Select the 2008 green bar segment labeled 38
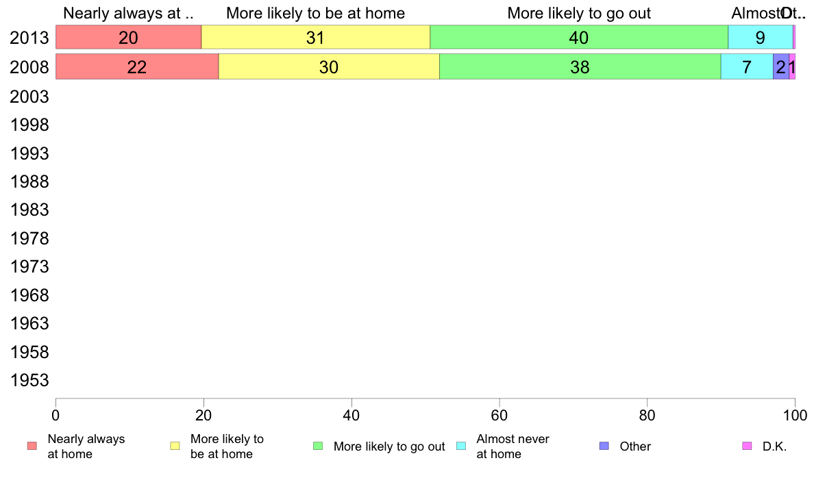 (x=580, y=66)
